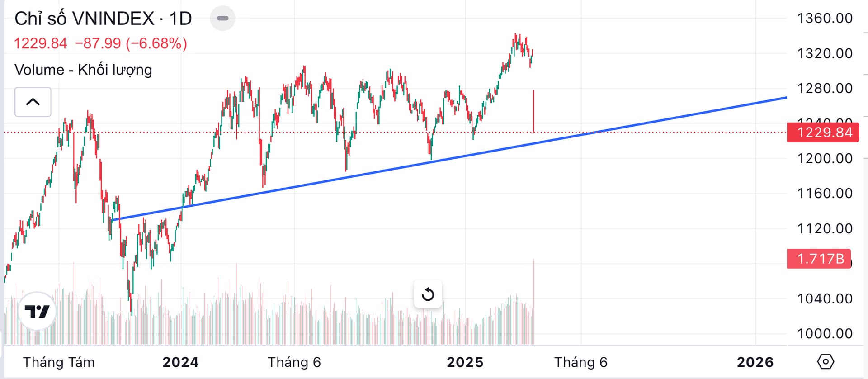This screenshot has height=379, width=868.
Task: Click the gray minus pill next to 1D
Action: (222, 19)
